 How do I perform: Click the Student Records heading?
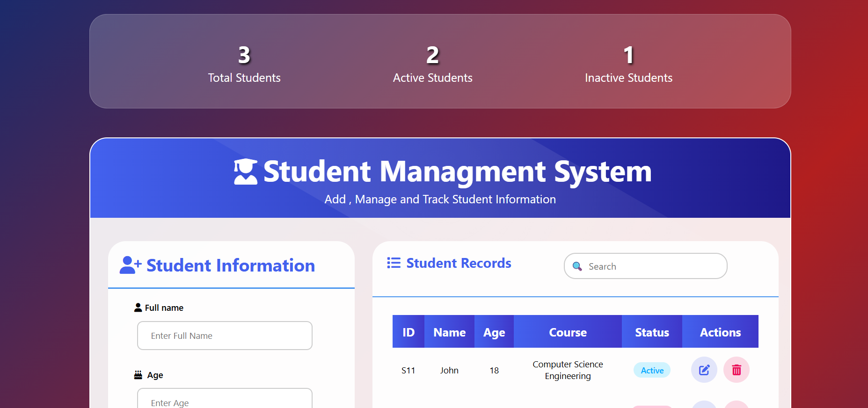459,263
